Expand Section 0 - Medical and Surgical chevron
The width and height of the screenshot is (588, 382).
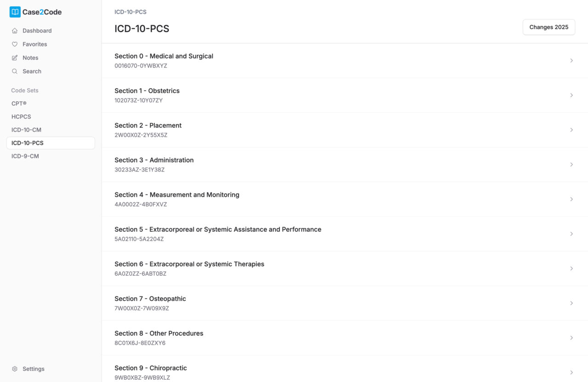tap(571, 60)
